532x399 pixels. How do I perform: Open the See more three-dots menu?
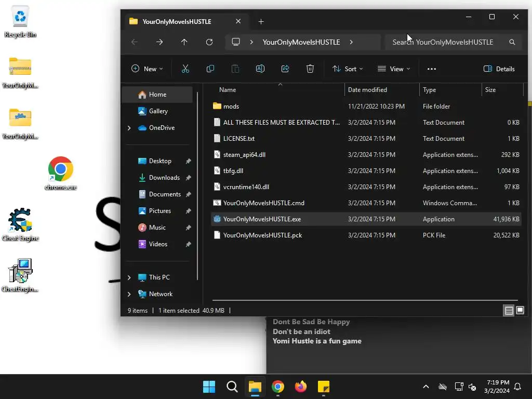coord(432,69)
